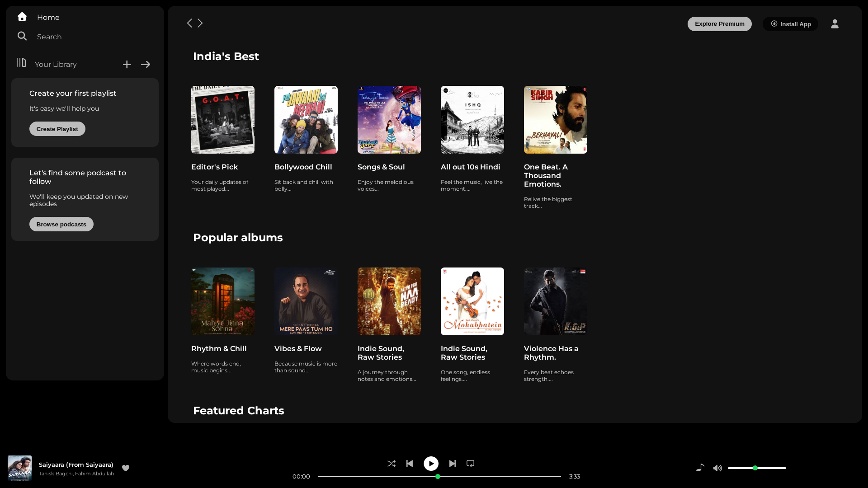This screenshot has height=488, width=868.
Task: Open the Rhythm & Chill album cover
Action: (x=223, y=301)
